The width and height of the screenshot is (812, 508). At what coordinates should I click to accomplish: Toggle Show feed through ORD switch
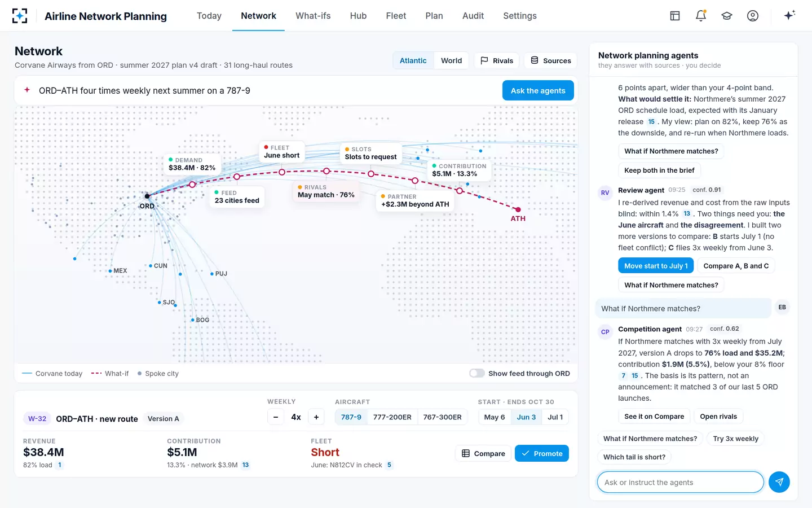(477, 373)
